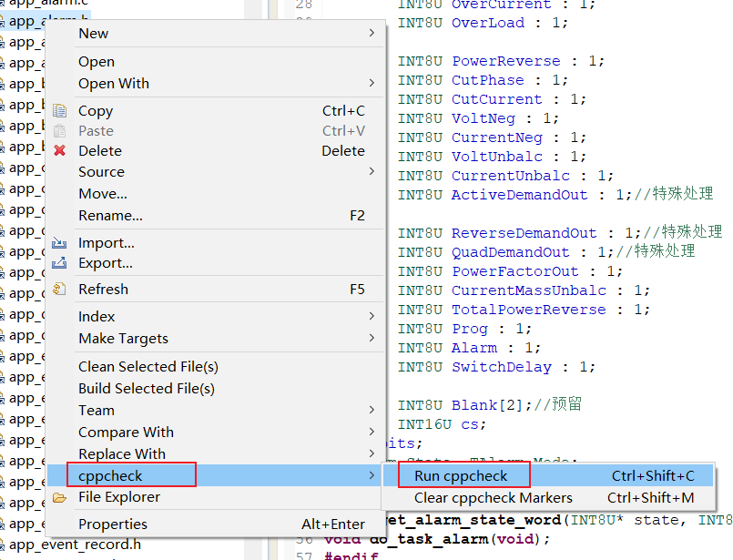Click the Refresh icon
The width and height of the screenshot is (733, 560).
click(59, 289)
